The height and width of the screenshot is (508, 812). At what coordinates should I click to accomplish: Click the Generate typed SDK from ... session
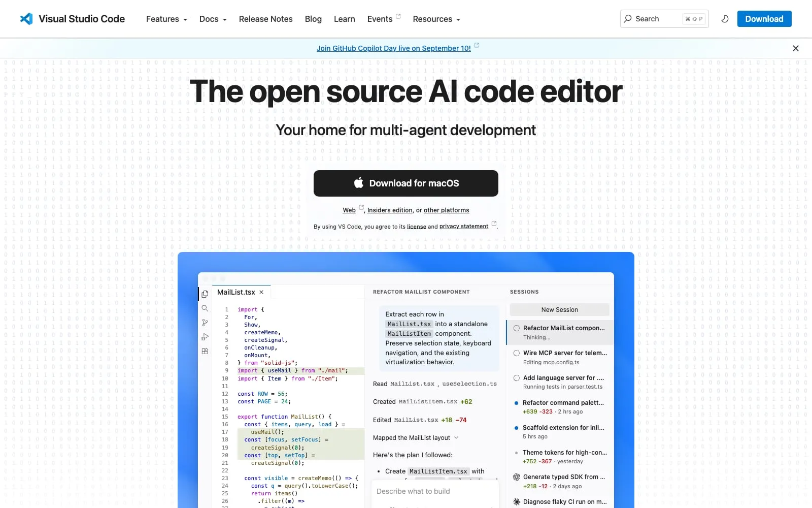point(561,482)
